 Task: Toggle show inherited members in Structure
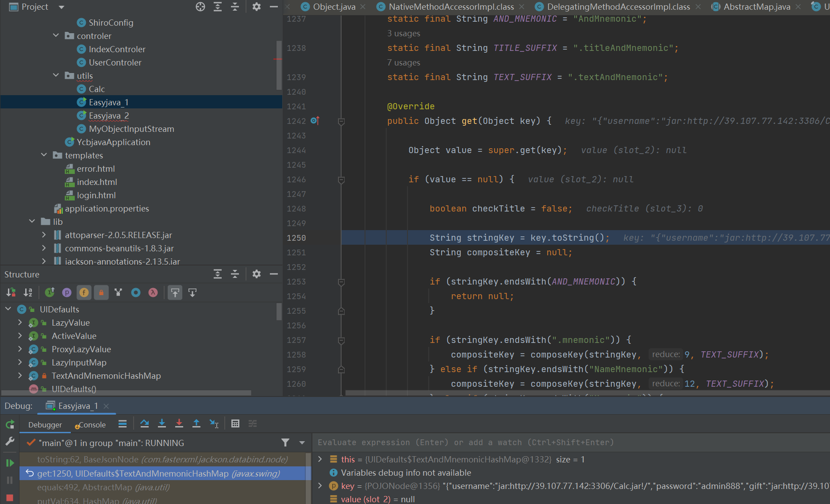[50, 292]
